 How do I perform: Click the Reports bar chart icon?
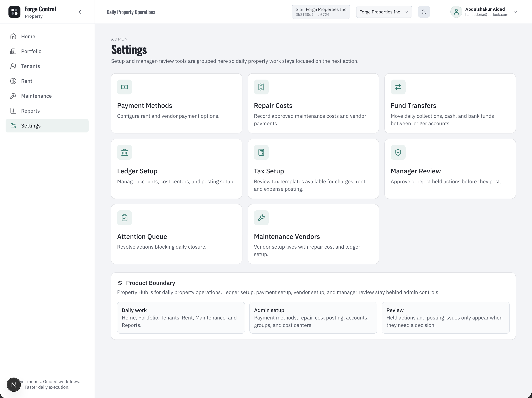[x=13, y=111]
